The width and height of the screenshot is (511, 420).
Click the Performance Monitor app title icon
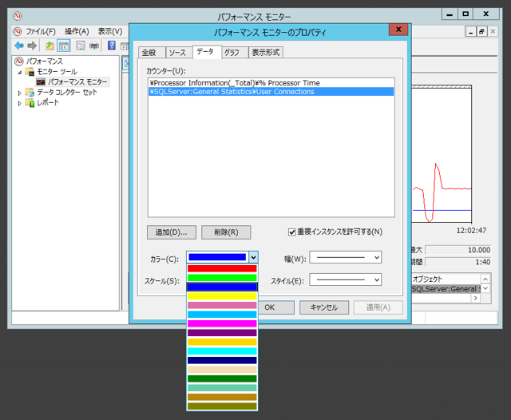point(18,16)
